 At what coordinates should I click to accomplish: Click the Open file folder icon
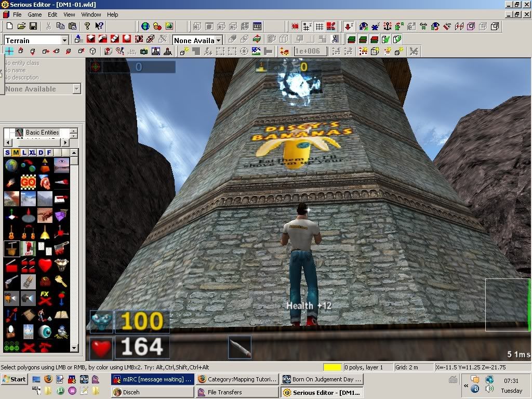click(21, 26)
